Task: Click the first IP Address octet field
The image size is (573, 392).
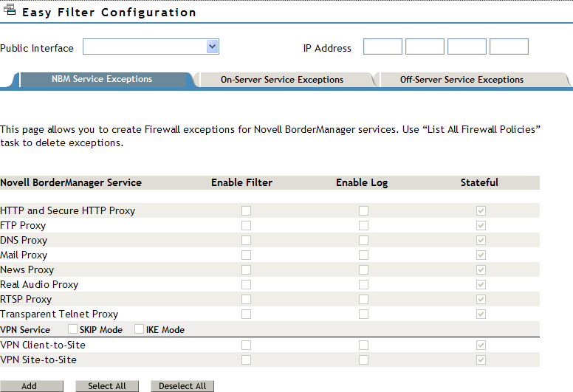Action: point(382,47)
